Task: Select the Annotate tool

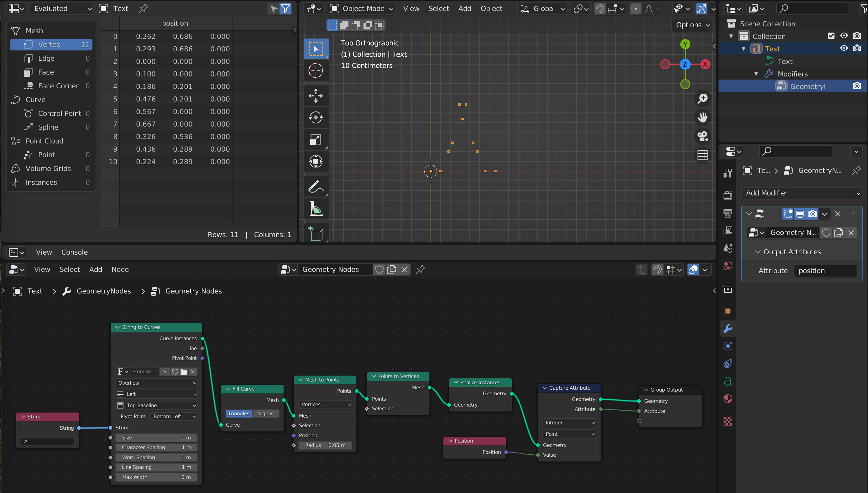Action: pyautogui.click(x=316, y=187)
